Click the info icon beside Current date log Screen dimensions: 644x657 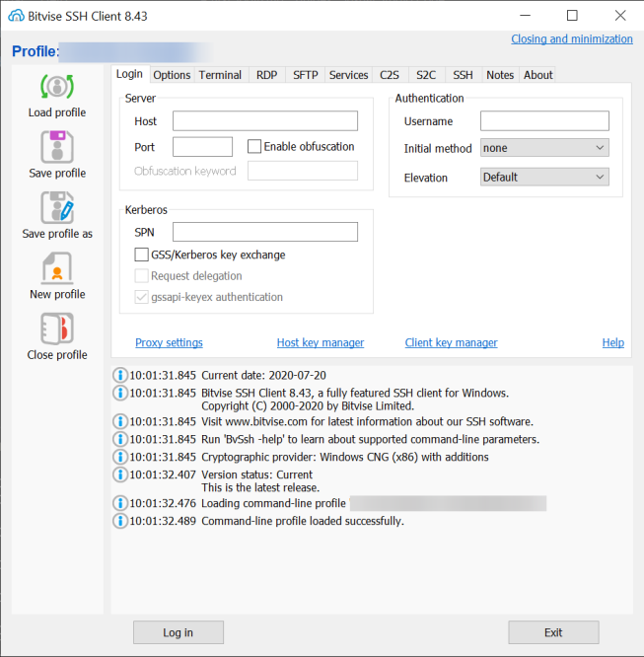(x=120, y=375)
